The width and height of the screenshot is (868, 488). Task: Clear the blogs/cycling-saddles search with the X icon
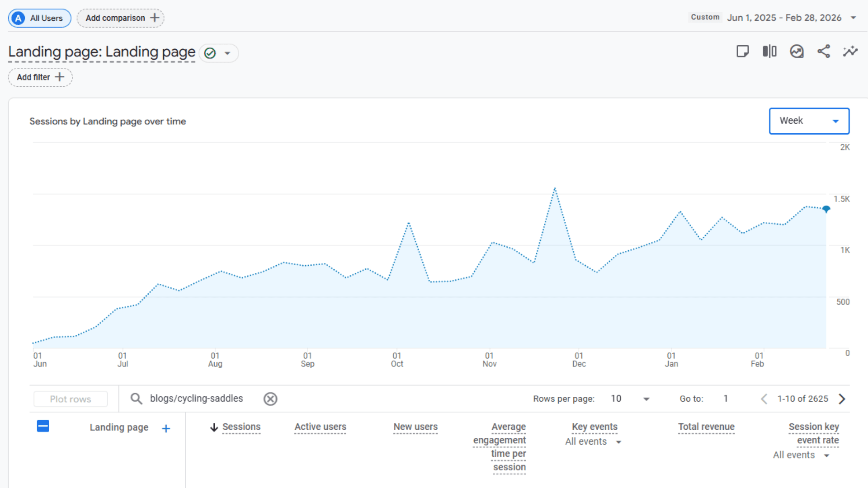tap(270, 399)
